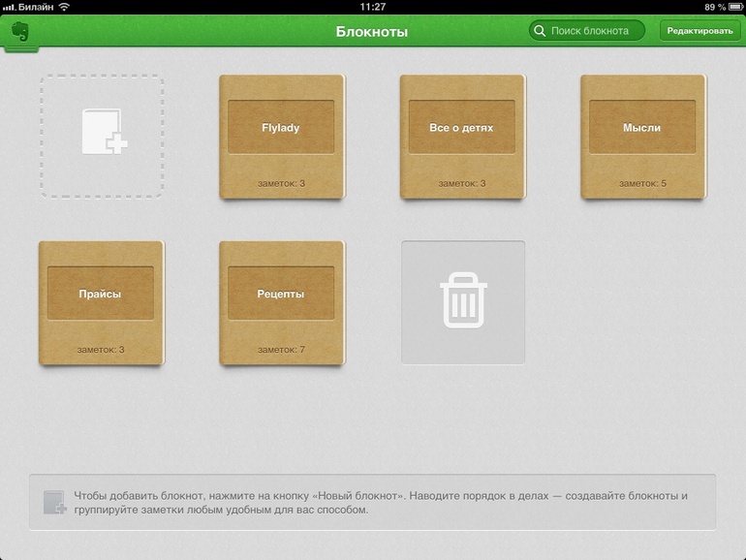Click the magnifier icon in the search box
The image size is (746, 560).
click(x=539, y=31)
